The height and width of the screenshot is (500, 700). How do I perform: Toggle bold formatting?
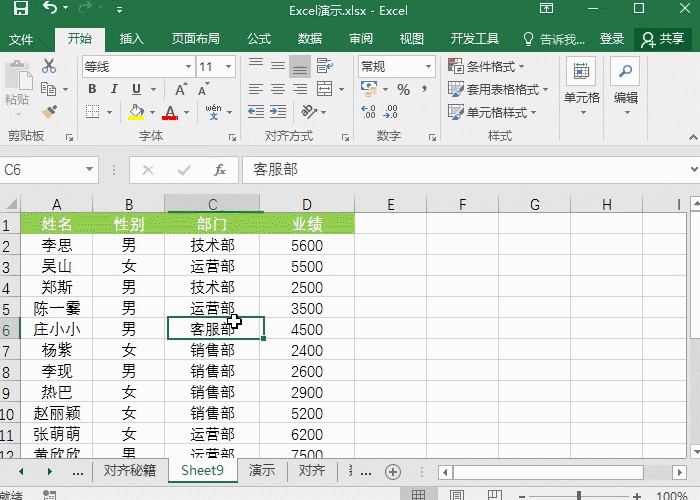pyautogui.click(x=91, y=89)
